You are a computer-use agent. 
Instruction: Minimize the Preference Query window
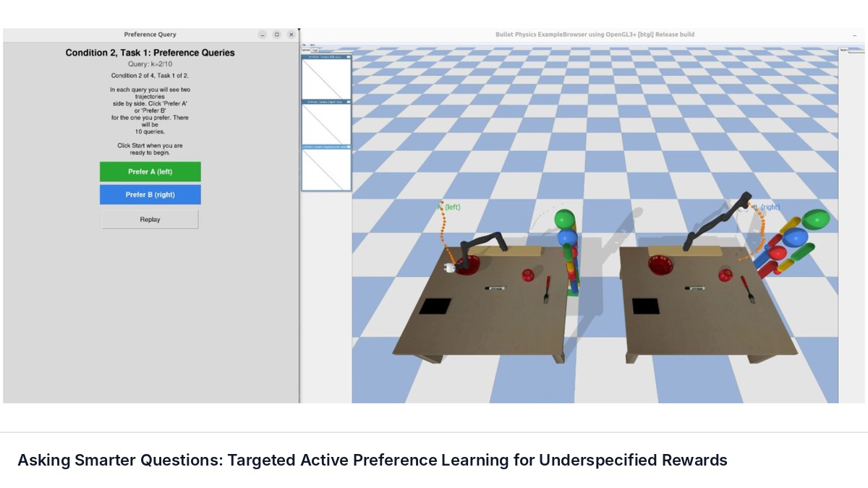[x=263, y=35]
